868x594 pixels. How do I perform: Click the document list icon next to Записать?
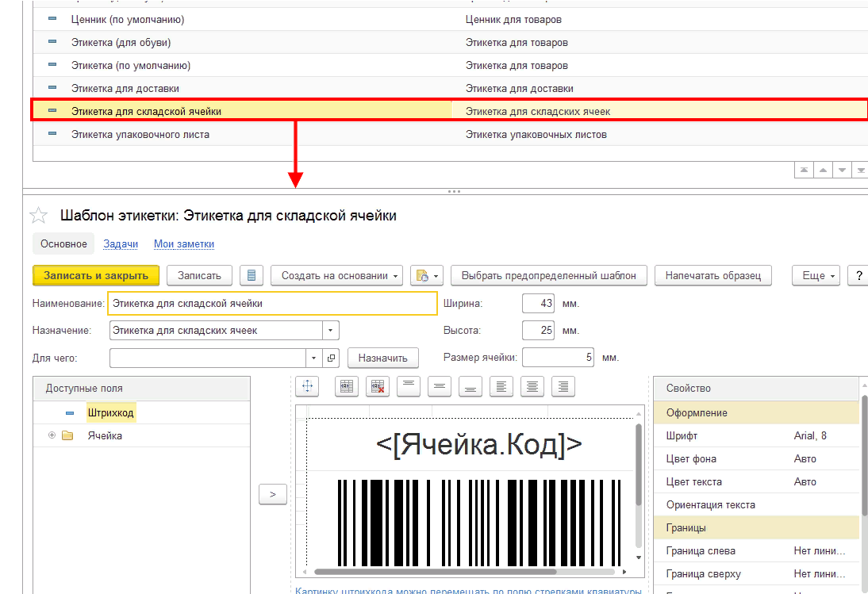[x=252, y=275]
